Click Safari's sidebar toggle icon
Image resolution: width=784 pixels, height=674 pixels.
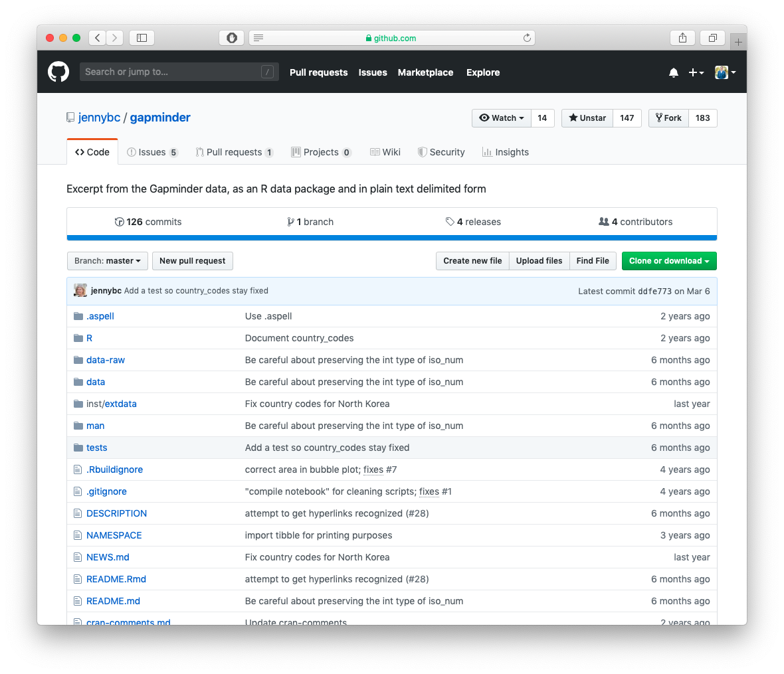point(142,38)
